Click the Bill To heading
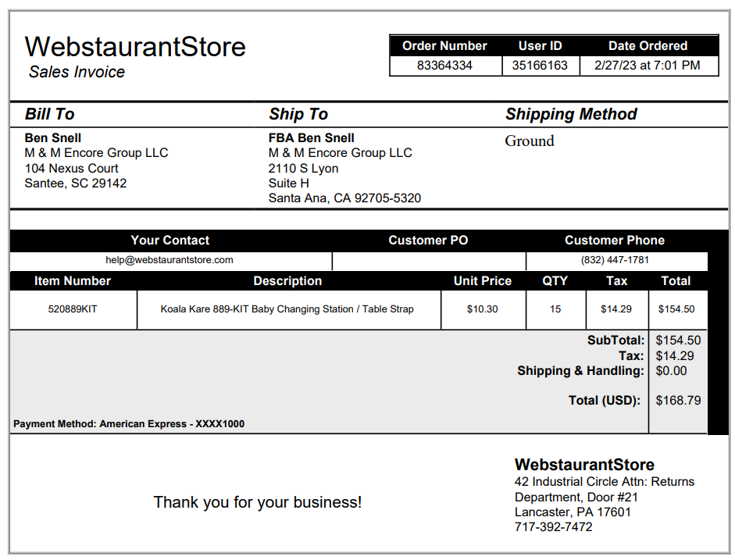This screenshot has width=735, height=560. coord(50,114)
